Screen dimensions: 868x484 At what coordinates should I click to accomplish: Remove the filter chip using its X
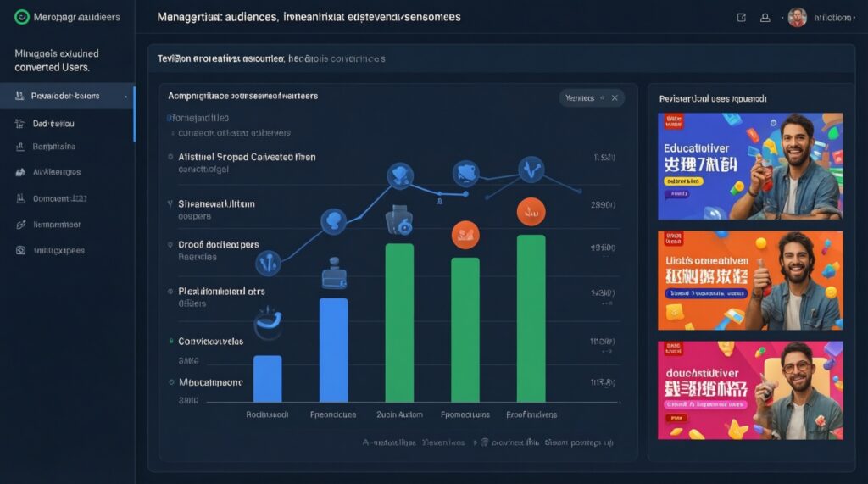pos(615,98)
